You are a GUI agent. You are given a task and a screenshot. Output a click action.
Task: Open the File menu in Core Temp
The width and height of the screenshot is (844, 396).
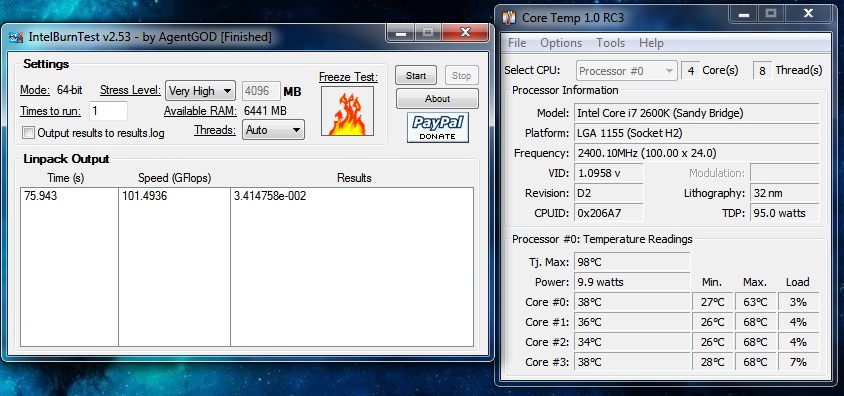pyautogui.click(x=517, y=43)
